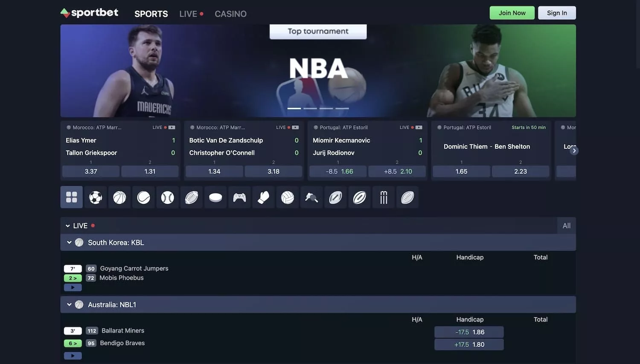This screenshot has width=640, height=364.
Task: Choose the tennis ball sport filter
Action: click(143, 197)
